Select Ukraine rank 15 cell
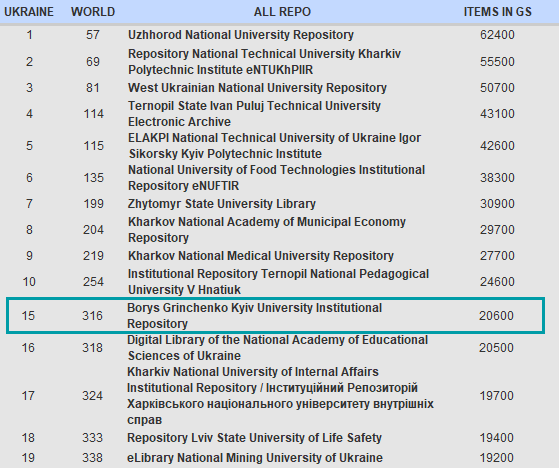 (x=28, y=316)
